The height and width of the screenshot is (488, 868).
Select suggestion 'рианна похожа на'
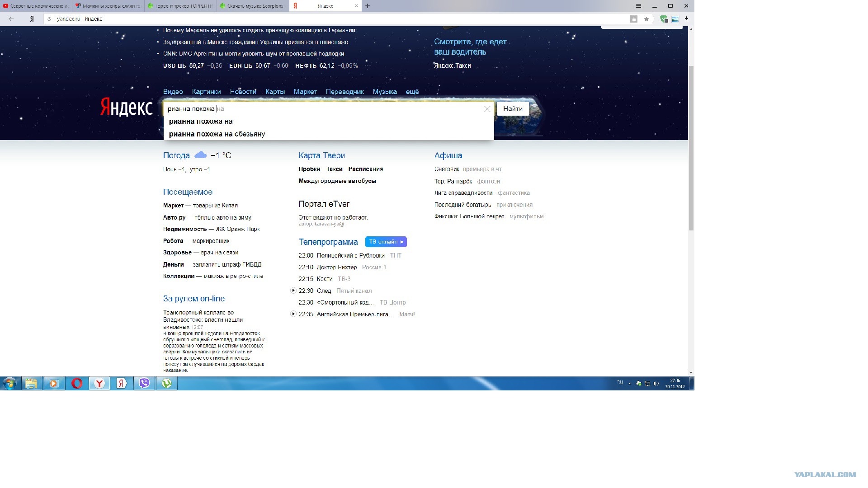click(329, 121)
